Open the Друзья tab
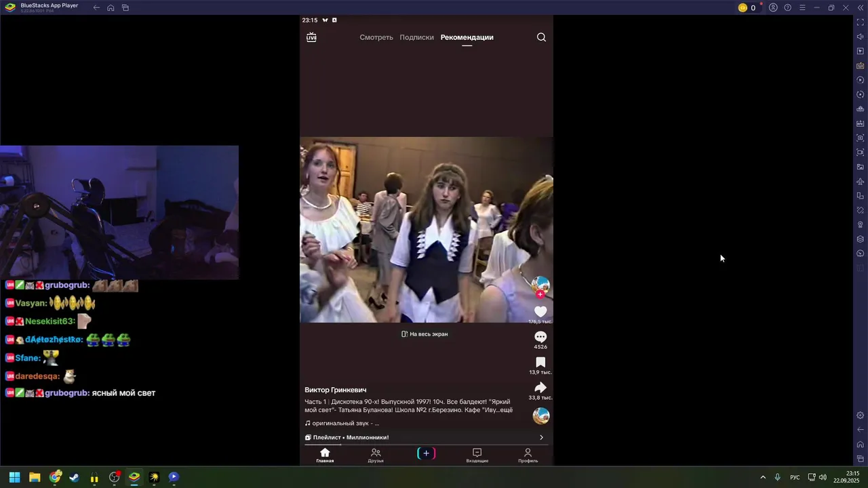This screenshot has width=868, height=488. 376,455
